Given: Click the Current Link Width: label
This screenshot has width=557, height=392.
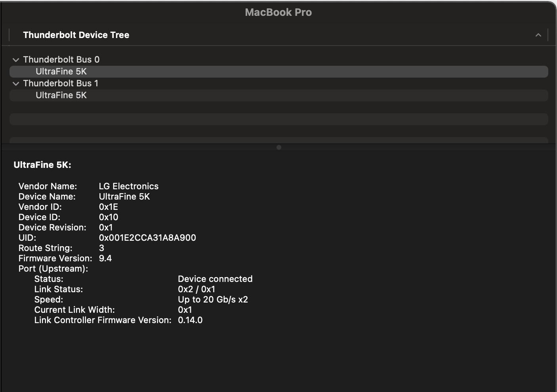Looking at the screenshot, I should point(74,310).
